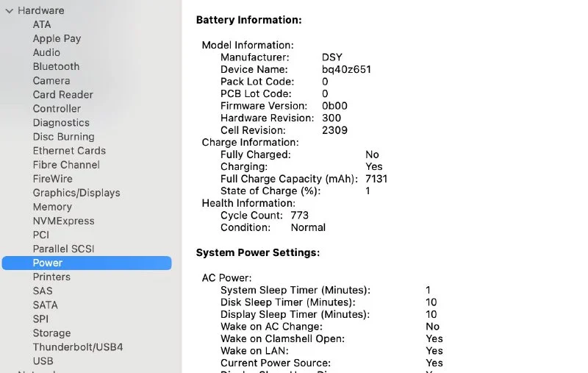
Task: Open the Thunderbolt/USB4 entry
Action: coord(77,347)
